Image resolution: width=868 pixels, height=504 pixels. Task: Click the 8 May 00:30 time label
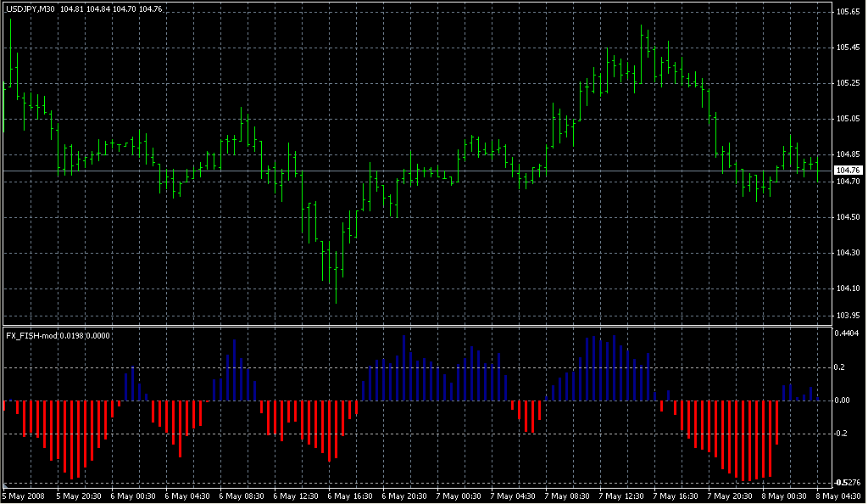coord(784,496)
